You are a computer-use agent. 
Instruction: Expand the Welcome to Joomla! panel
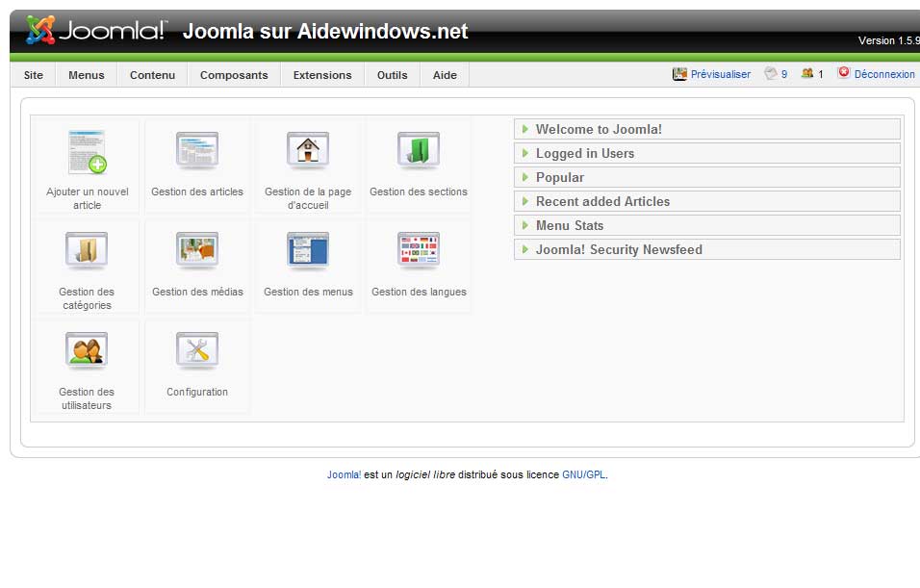tap(707, 129)
